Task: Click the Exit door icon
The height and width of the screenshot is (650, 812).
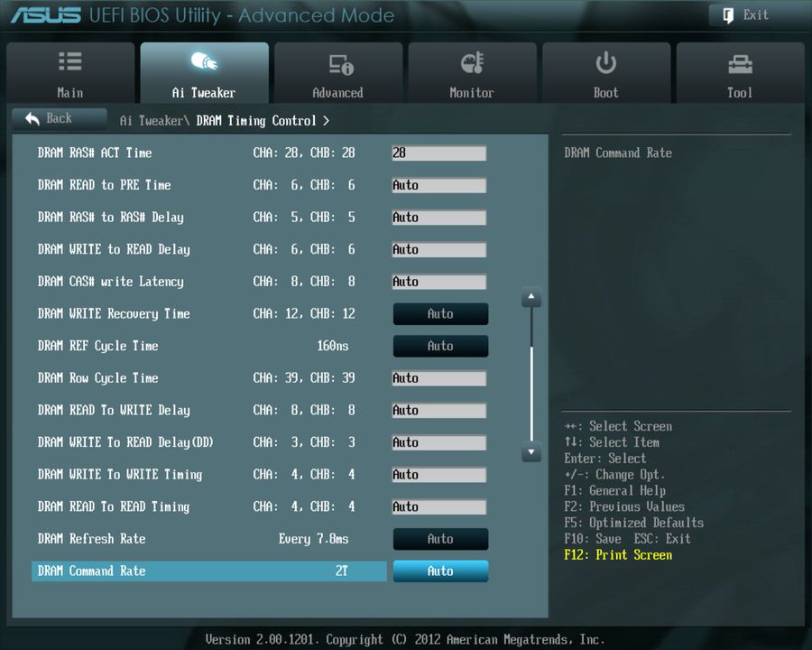Action: pos(728,15)
